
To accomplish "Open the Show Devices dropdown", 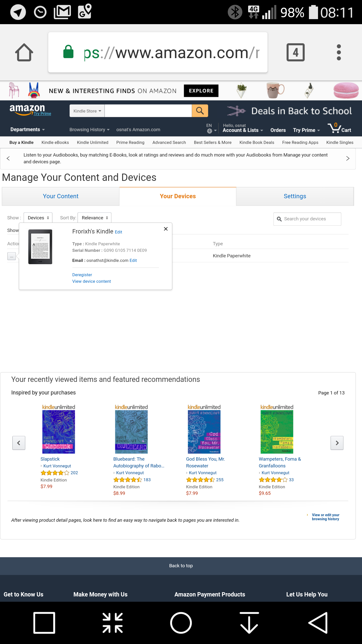I will point(38,218).
